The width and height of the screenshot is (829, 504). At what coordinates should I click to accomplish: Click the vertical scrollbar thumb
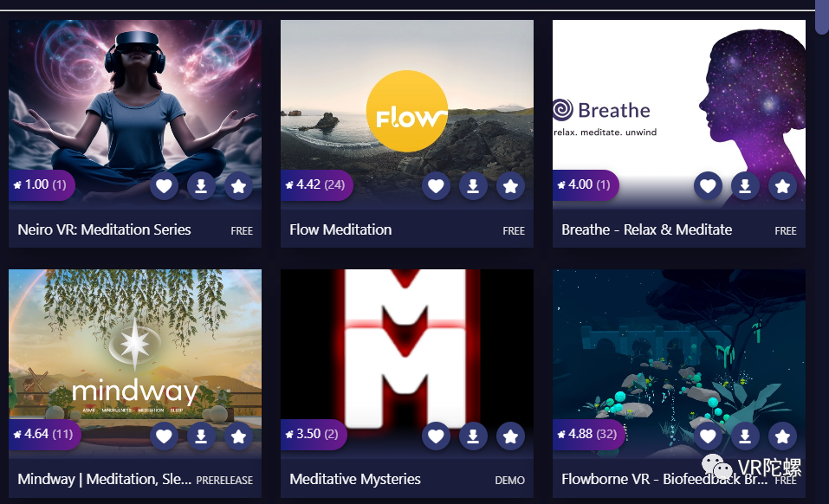822,17
